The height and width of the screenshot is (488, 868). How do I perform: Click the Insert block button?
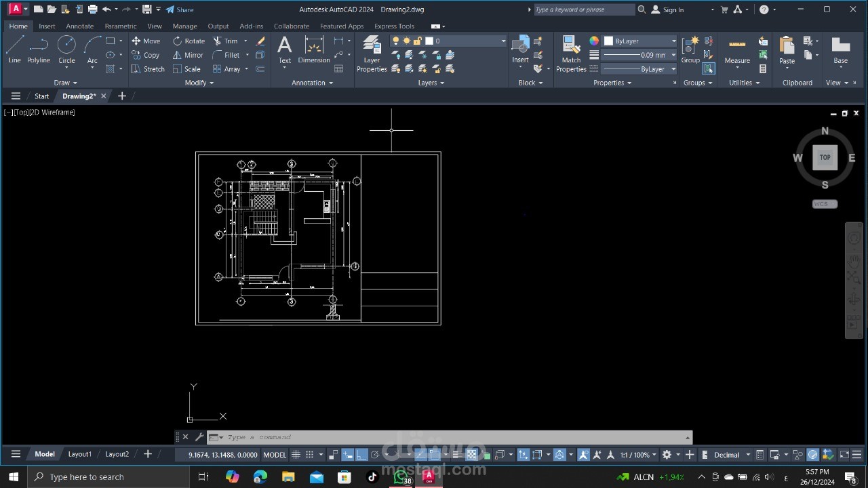click(520, 50)
